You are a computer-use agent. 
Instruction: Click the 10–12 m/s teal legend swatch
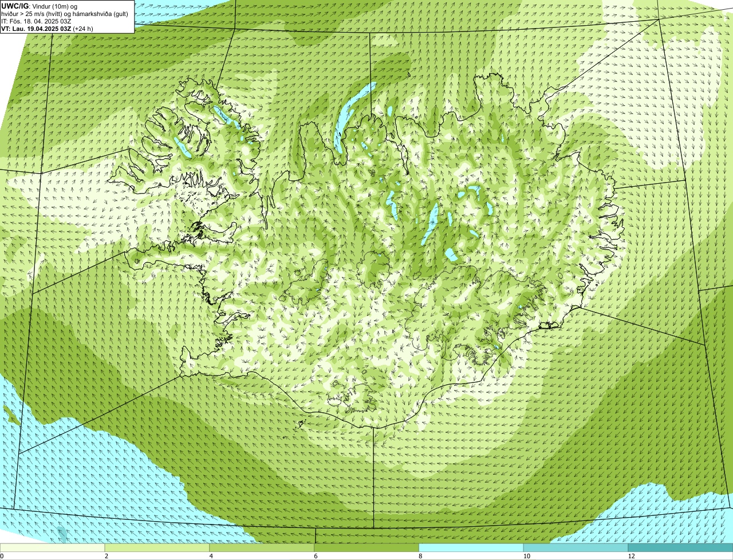576,547
